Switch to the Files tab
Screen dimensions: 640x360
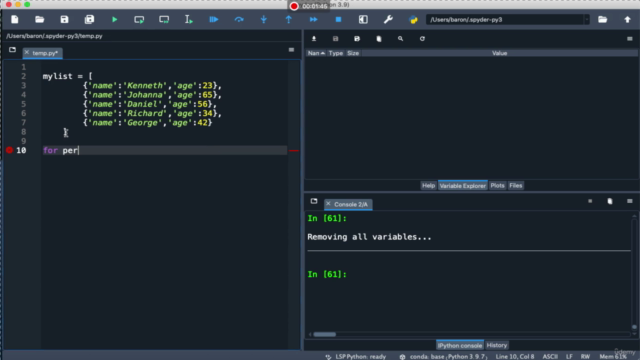[x=516, y=186]
